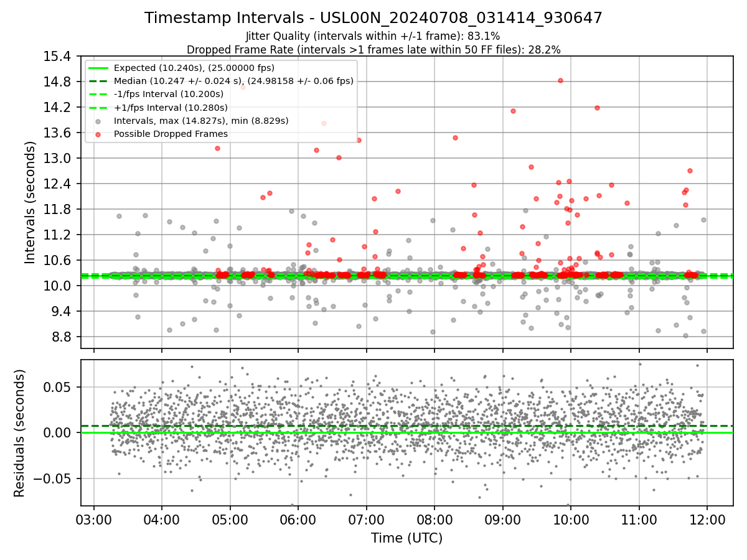Select the highest red dropped-frame point near 14.8s
This screenshot has height=560, width=747.
[x=560, y=80]
